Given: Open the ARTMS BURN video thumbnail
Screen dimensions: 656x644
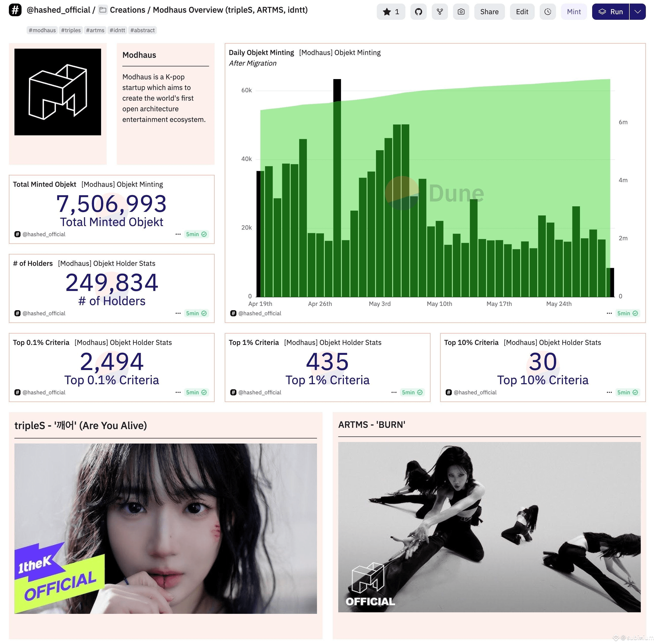Looking at the screenshot, I should (x=489, y=527).
